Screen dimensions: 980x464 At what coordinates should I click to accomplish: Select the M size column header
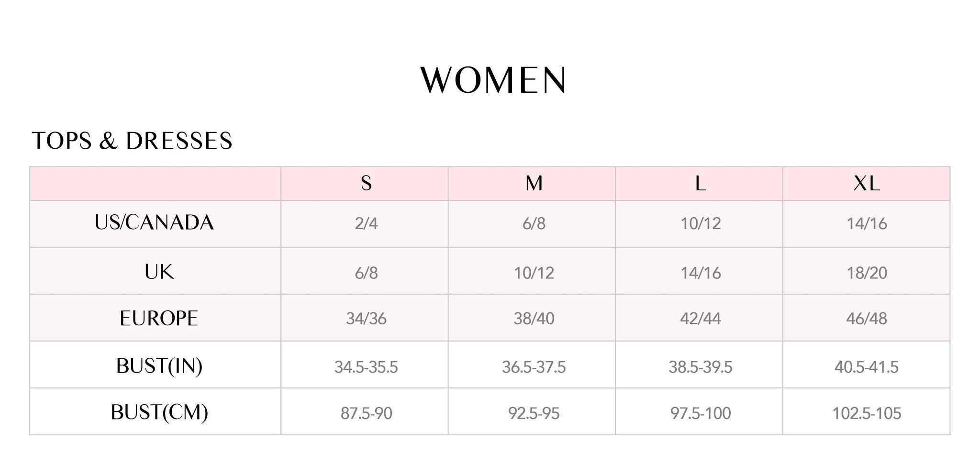coord(534,183)
